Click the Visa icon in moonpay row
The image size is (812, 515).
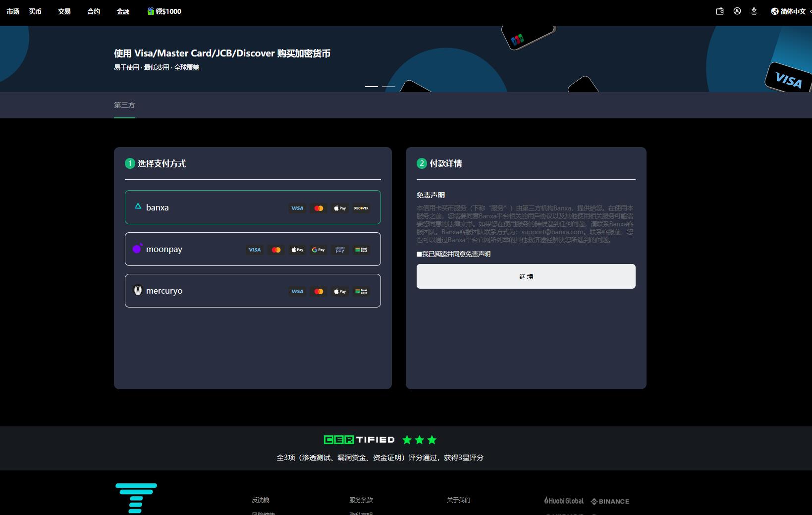tap(255, 250)
